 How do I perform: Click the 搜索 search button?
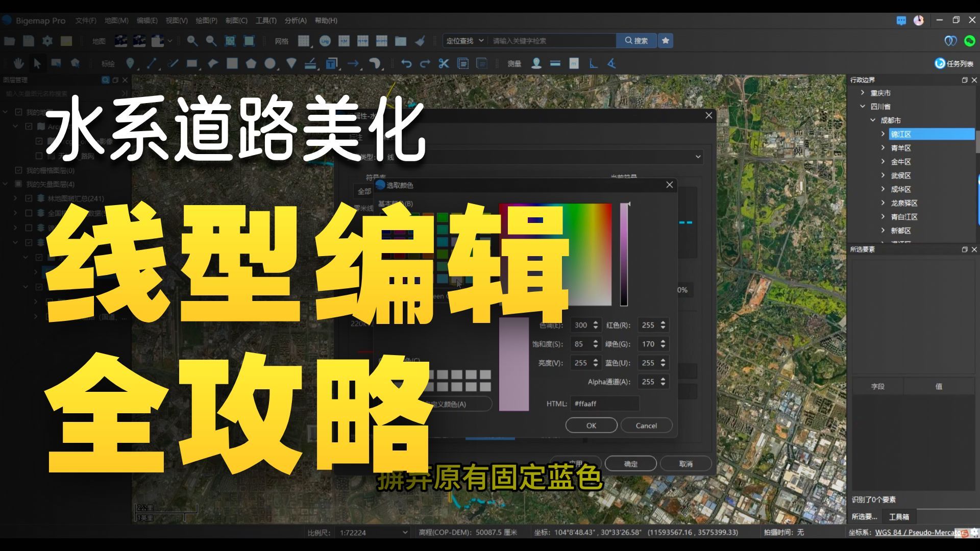coord(636,41)
